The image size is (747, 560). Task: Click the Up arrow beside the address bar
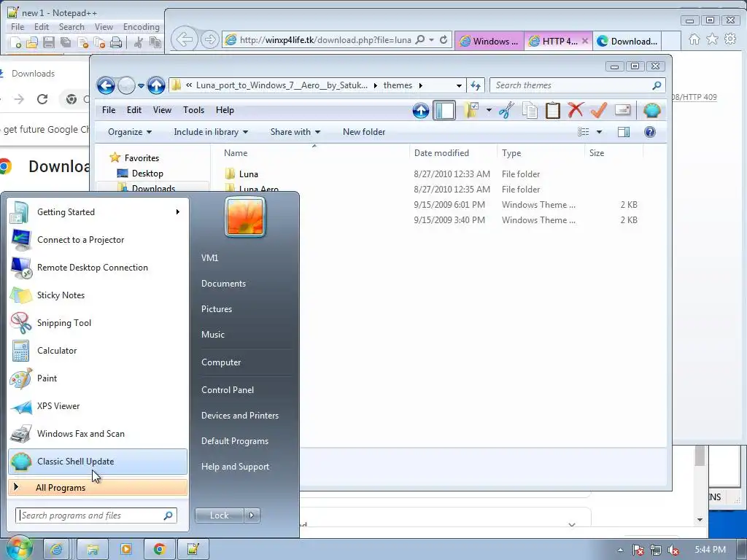click(x=156, y=86)
